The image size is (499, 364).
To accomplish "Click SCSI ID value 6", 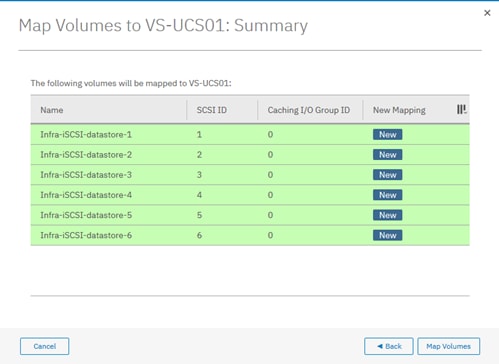I will click(199, 235).
